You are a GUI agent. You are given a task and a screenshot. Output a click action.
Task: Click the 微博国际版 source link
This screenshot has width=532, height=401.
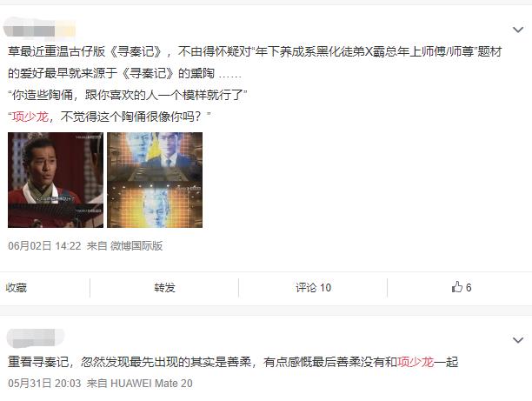136,245
